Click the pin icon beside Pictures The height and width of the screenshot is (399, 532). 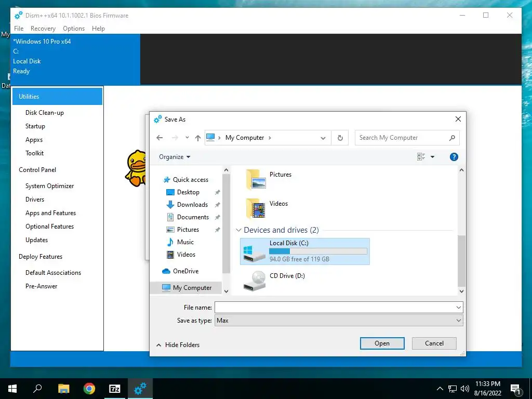[218, 230]
